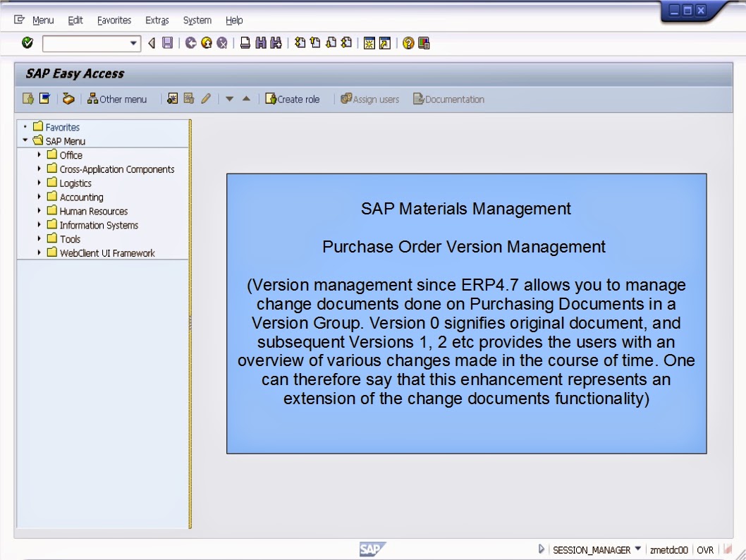
Task: Open the status bar SESSION_MANAGER dropdown arrow
Action: (x=638, y=549)
